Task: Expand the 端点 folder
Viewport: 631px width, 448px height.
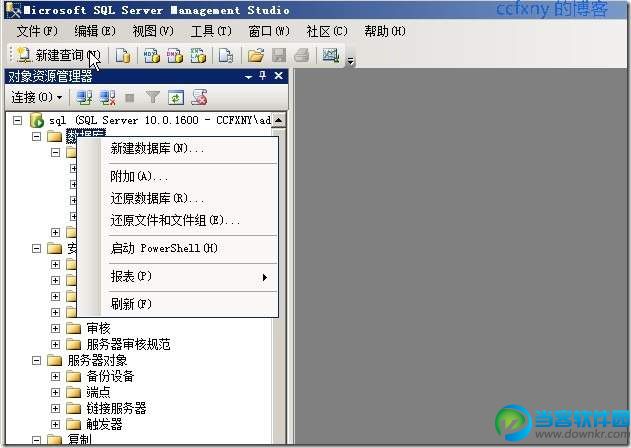Action: click(x=56, y=392)
